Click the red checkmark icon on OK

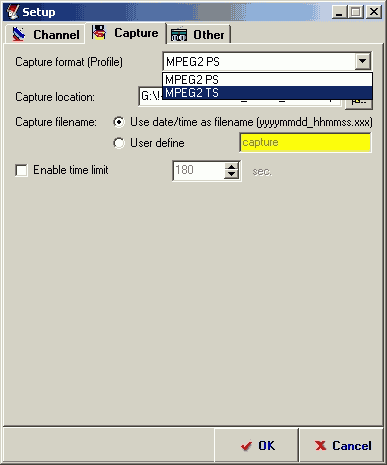[x=246, y=446]
